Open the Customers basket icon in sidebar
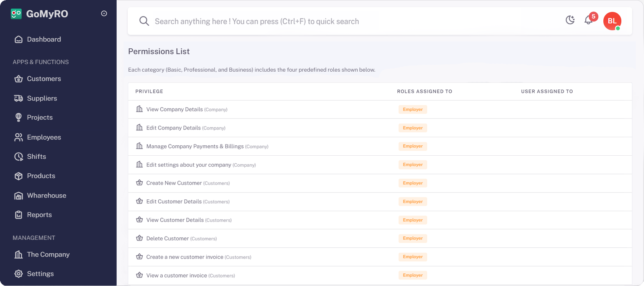This screenshot has width=644, height=286. tap(18, 79)
